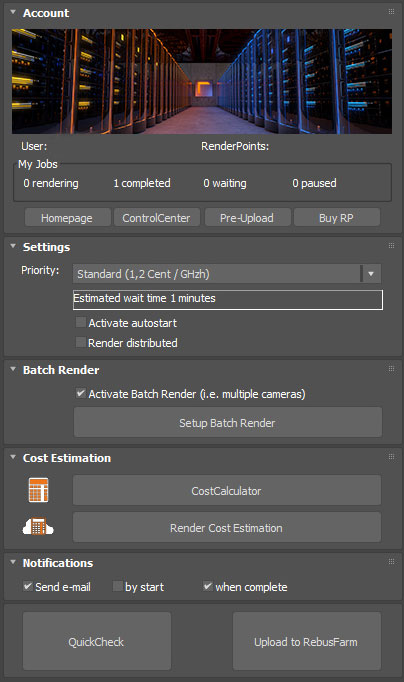Click the orange CostCalculator table icon
Screen dimensions: 404x682
(38, 490)
